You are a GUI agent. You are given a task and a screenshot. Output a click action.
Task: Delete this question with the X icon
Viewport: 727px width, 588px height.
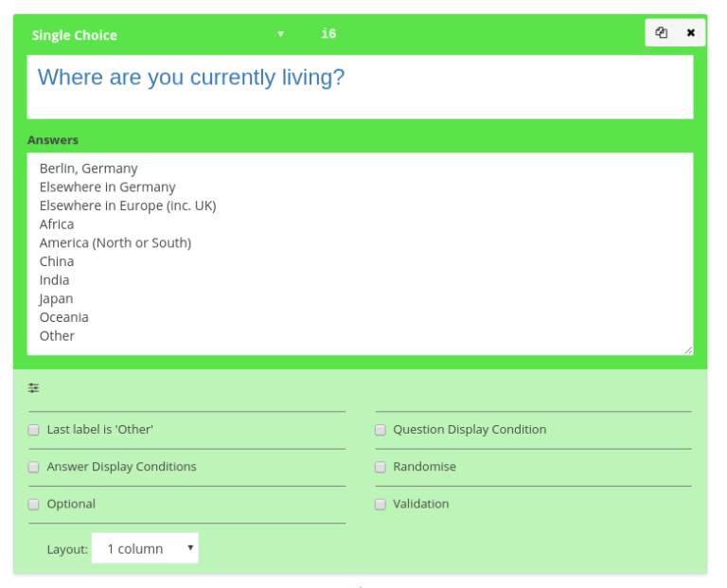point(691,33)
